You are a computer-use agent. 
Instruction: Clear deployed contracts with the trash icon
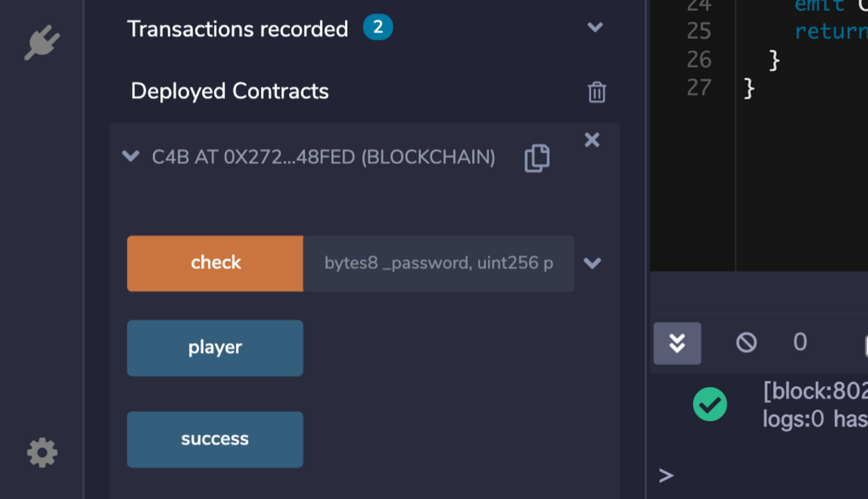(x=596, y=91)
